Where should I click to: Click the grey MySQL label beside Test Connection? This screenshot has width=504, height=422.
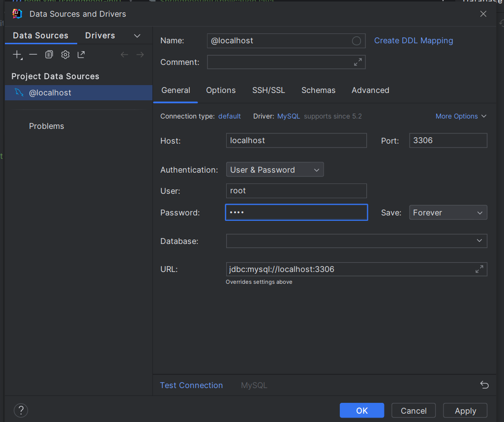[x=254, y=385]
